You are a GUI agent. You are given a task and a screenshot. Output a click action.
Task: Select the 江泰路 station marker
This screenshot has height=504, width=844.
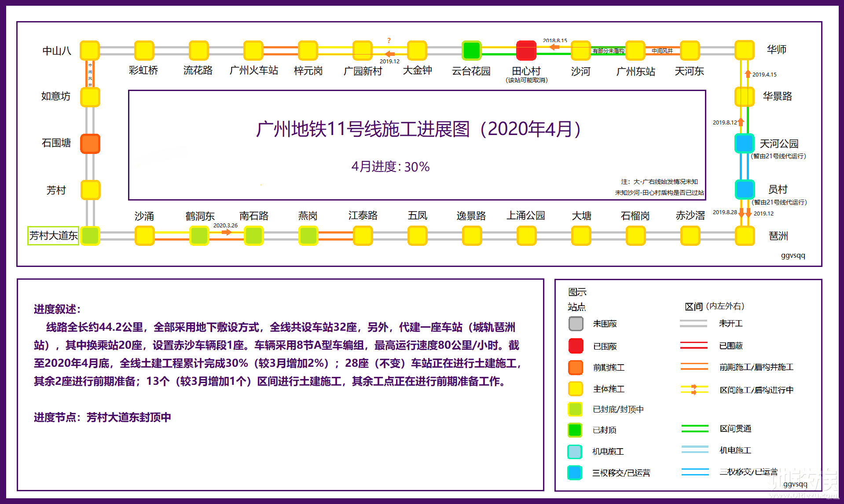tap(363, 236)
